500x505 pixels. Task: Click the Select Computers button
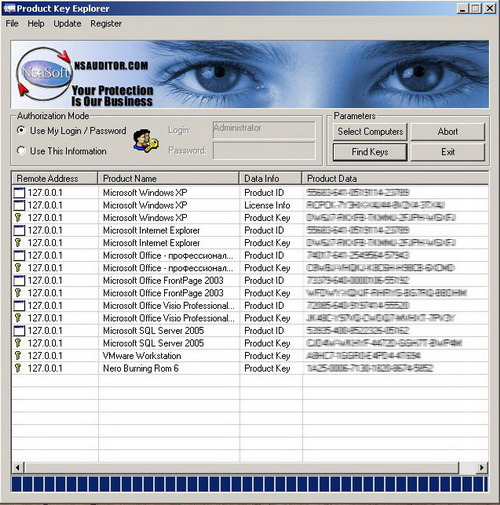[370, 132]
